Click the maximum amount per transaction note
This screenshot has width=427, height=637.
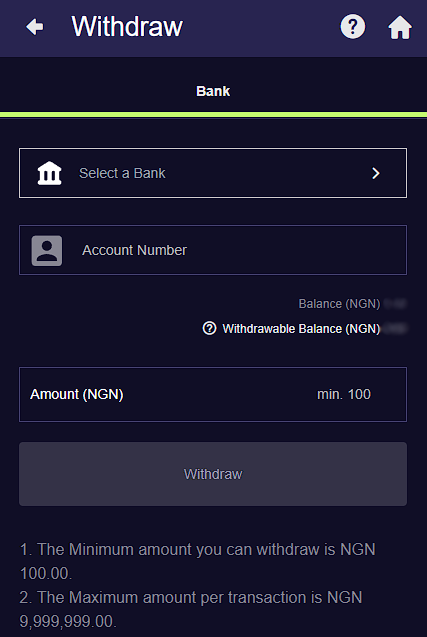point(191,609)
